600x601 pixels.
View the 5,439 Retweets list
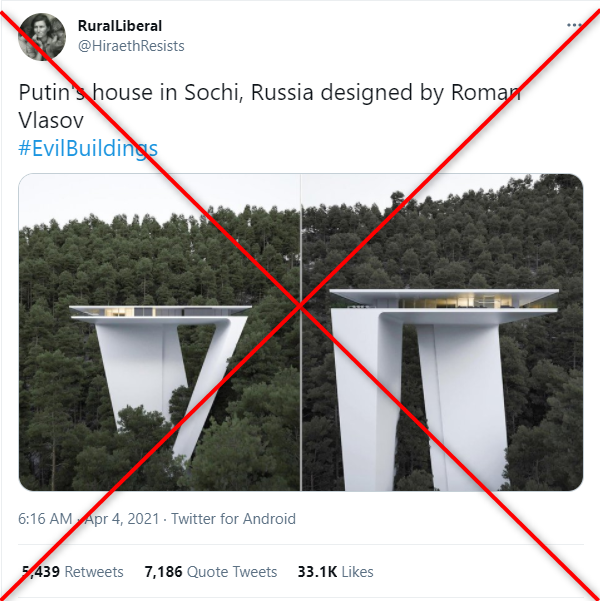click(x=72, y=572)
